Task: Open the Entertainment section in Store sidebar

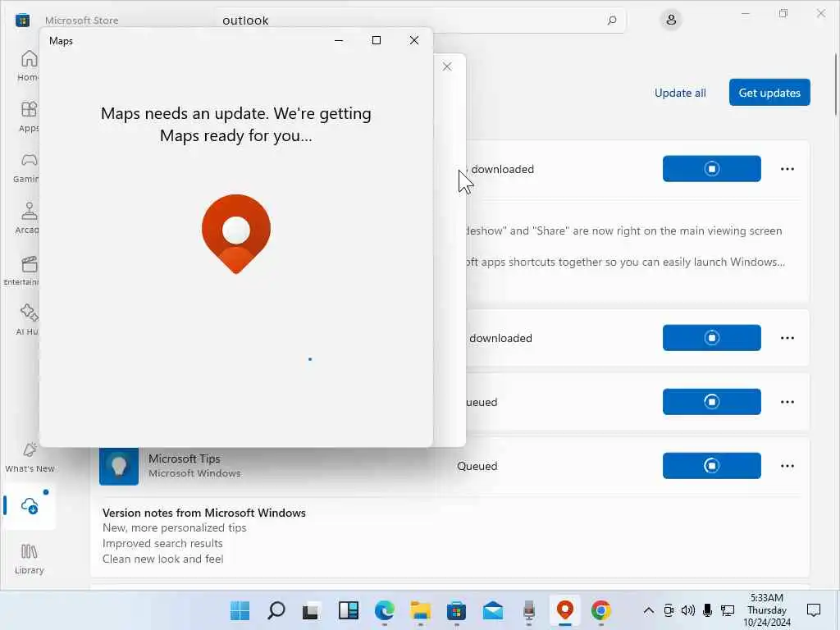Action: 21,270
